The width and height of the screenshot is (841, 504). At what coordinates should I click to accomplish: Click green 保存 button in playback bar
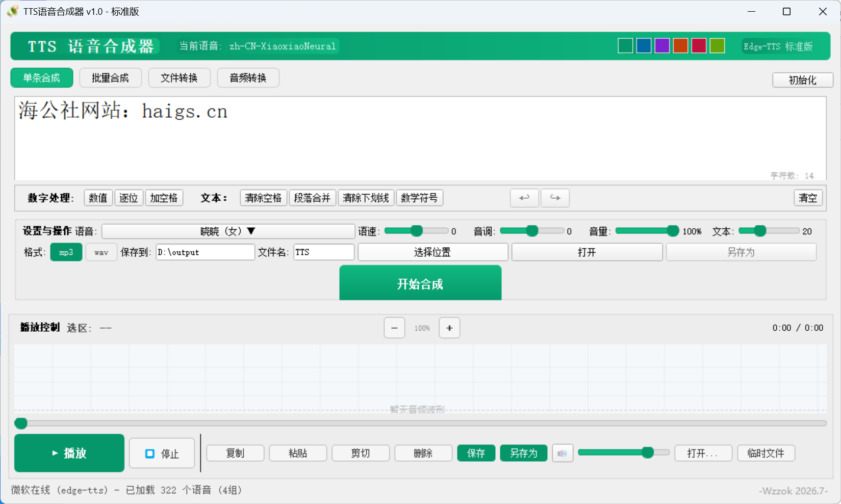tap(476, 453)
